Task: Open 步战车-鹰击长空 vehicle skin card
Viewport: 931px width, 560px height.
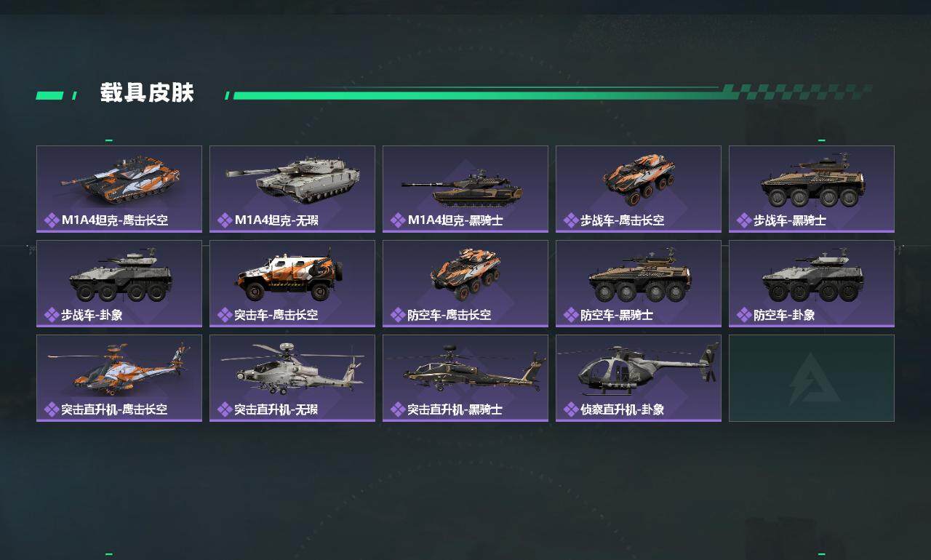Action: (x=639, y=189)
